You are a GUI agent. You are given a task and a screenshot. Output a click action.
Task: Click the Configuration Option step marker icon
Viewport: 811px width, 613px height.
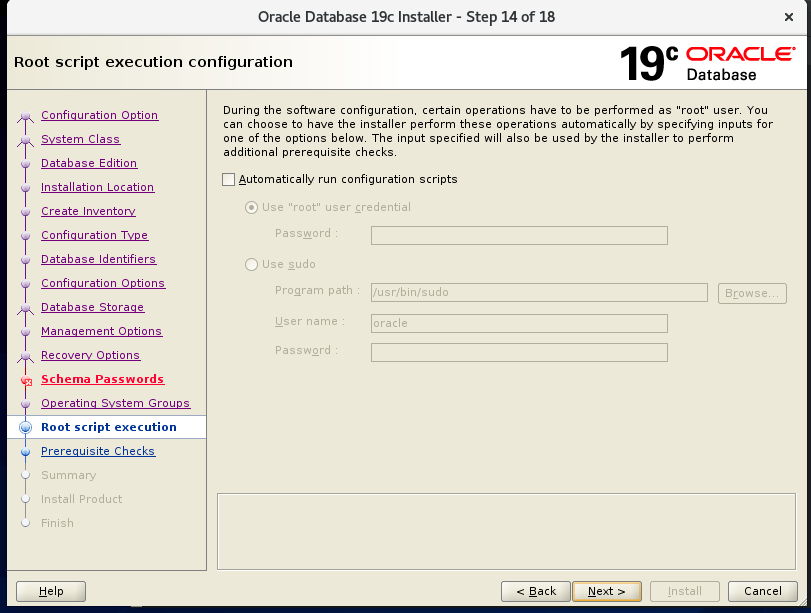coord(25,117)
